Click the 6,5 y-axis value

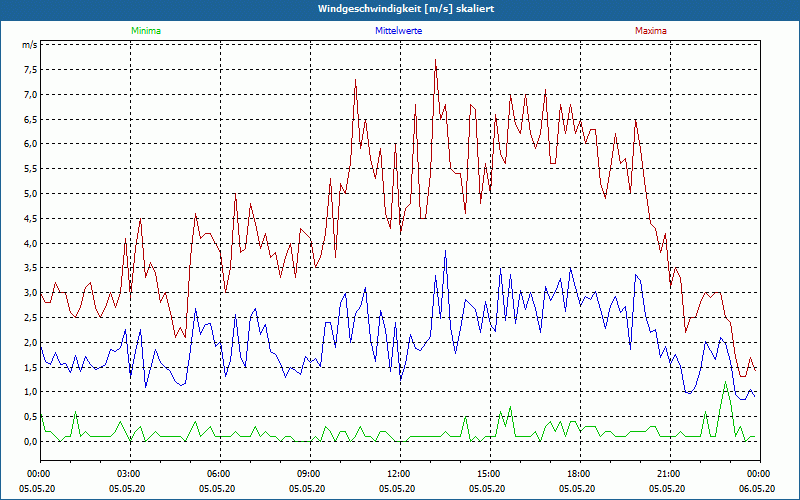[x=31, y=119]
